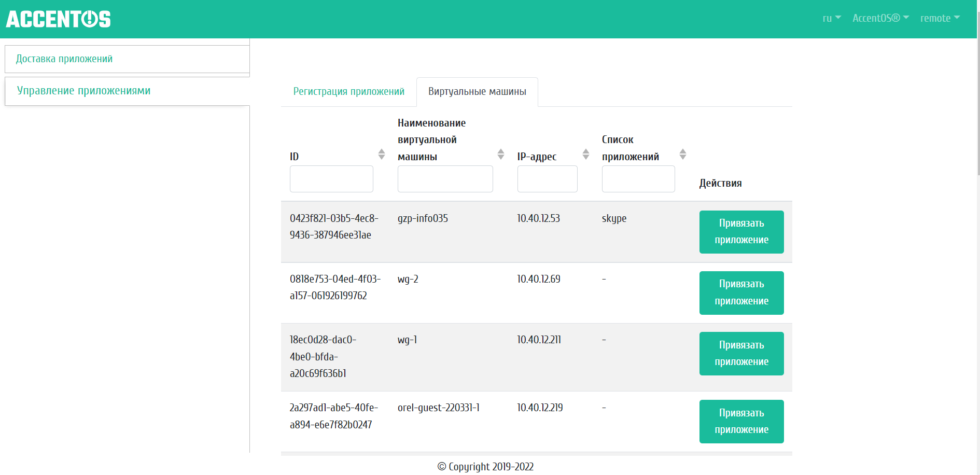Open the remote user dropdown
The height and width of the screenshot is (475, 980).
coord(940,18)
